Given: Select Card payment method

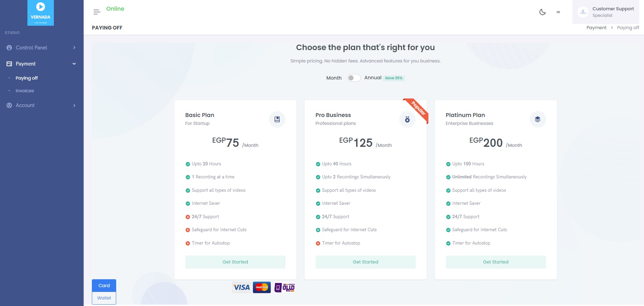Looking at the screenshot, I should 104,285.
